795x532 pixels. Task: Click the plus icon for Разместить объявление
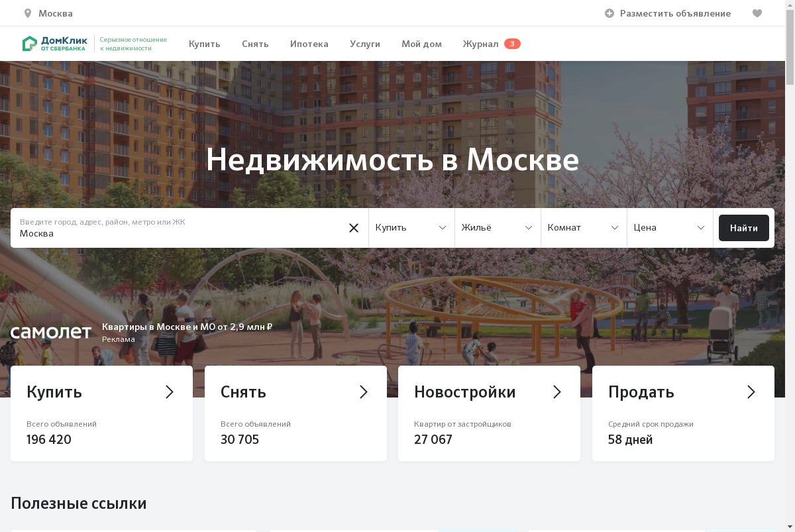(x=609, y=13)
